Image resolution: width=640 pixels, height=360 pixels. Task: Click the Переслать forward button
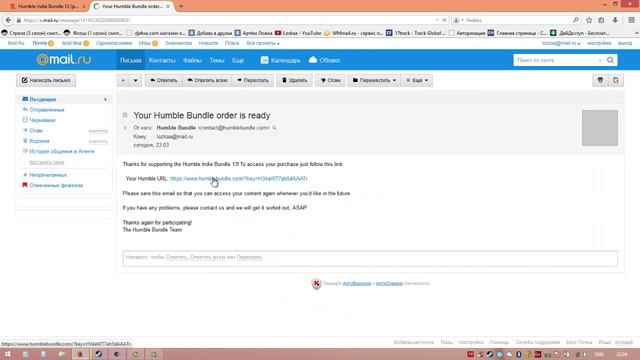pos(253,80)
